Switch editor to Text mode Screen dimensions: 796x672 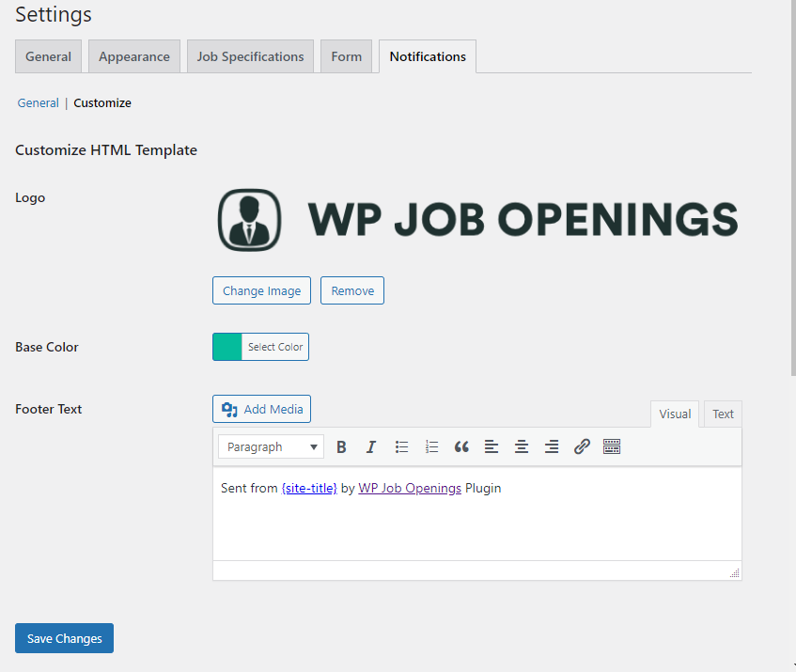pos(723,414)
